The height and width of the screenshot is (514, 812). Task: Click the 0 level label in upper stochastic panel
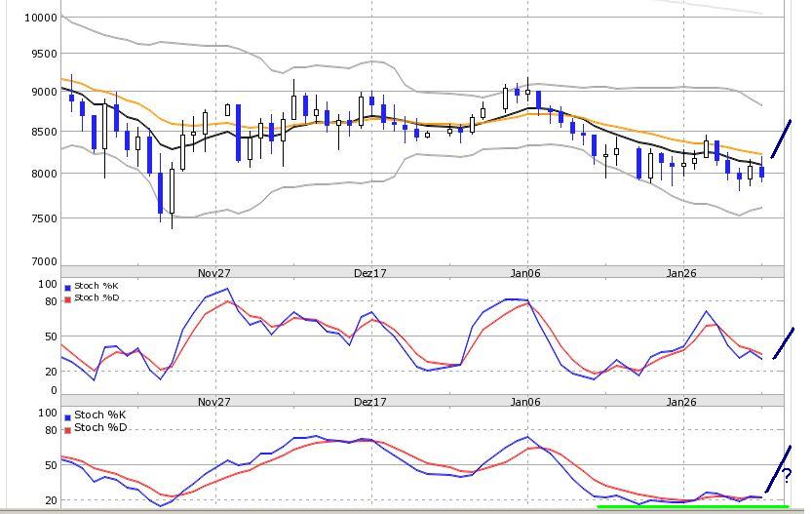(x=54, y=391)
